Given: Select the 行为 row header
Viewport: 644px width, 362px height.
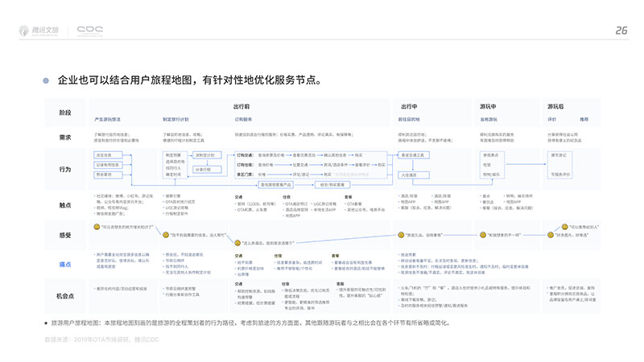Looking at the screenshot, I should 65,169.
